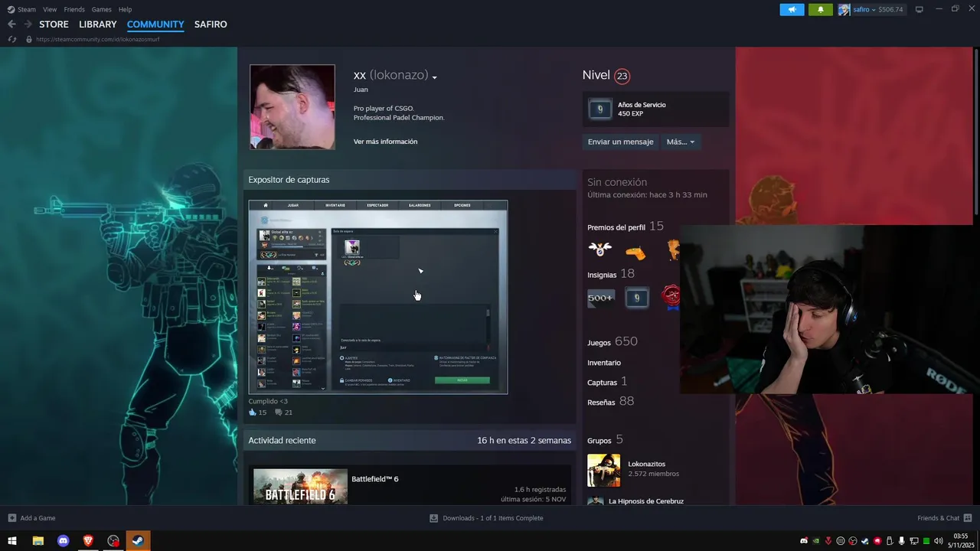980x551 pixels.
Task: Reload the profile page
Action: tap(11, 39)
